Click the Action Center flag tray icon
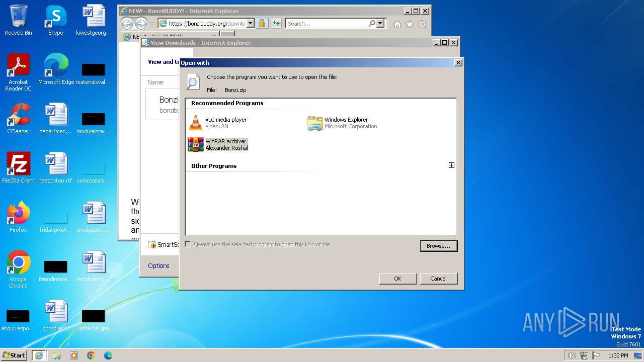Screen dimensions: 644x362 596,355
